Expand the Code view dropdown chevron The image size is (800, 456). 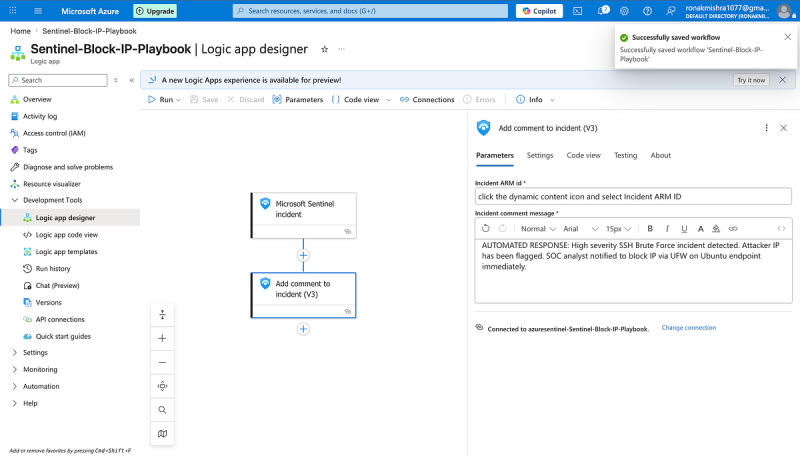[388, 100]
